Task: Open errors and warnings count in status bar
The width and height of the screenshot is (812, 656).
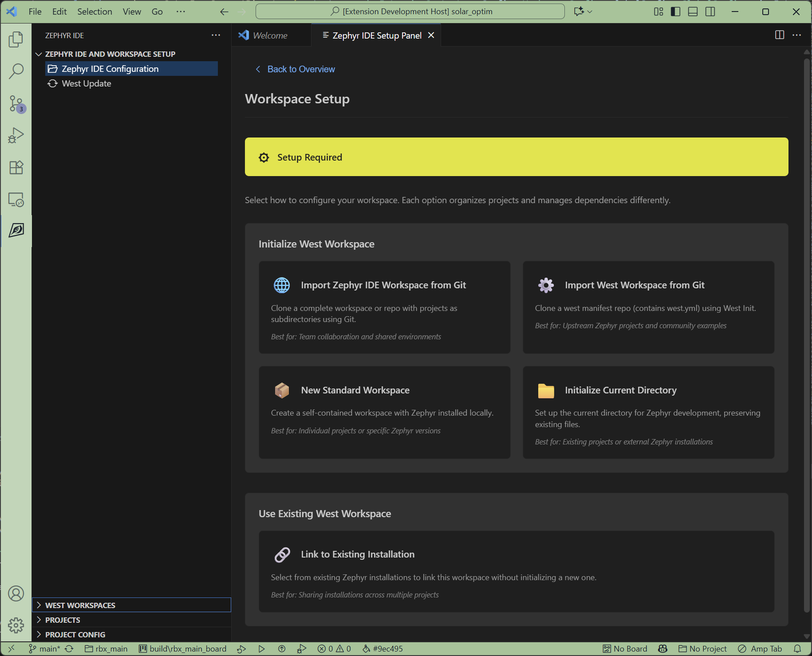Action: pos(334,648)
